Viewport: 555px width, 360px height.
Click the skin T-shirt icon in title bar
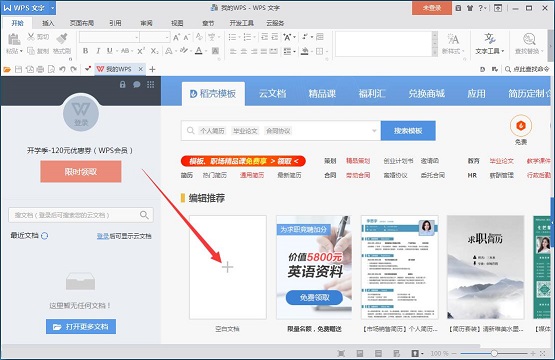pos(470,8)
